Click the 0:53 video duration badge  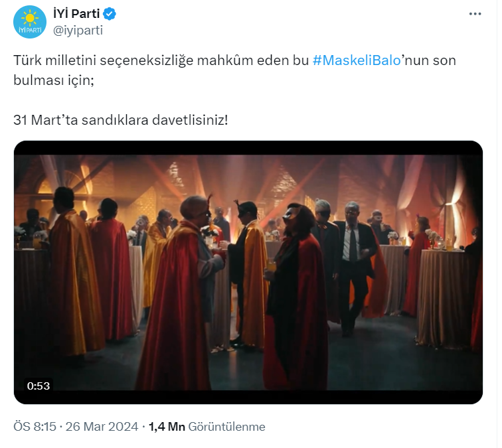[x=39, y=385]
